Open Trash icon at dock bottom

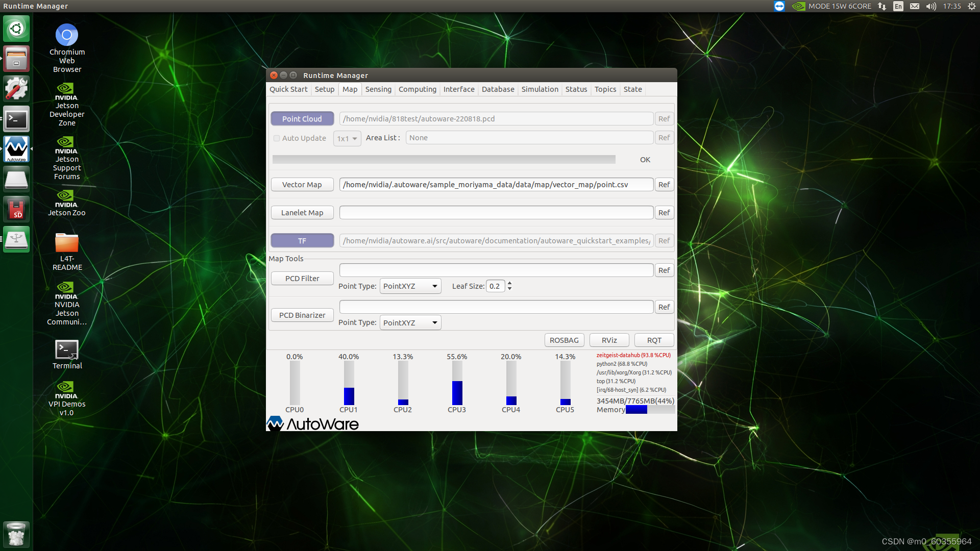pyautogui.click(x=16, y=535)
